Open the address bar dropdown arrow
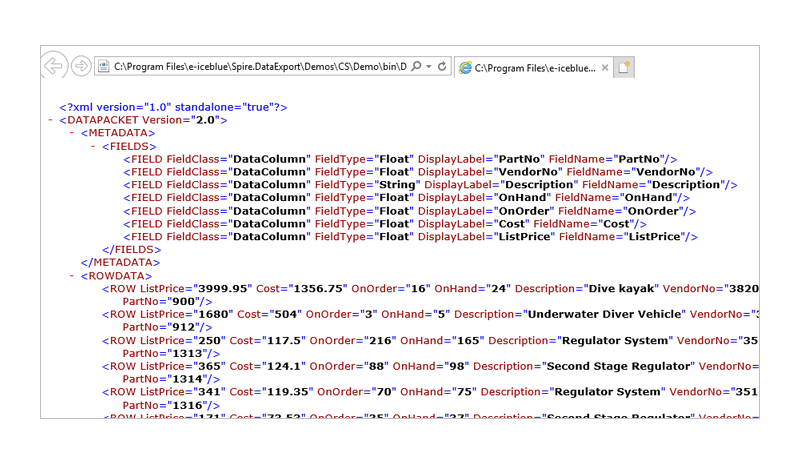800x460 pixels. tap(428, 67)
